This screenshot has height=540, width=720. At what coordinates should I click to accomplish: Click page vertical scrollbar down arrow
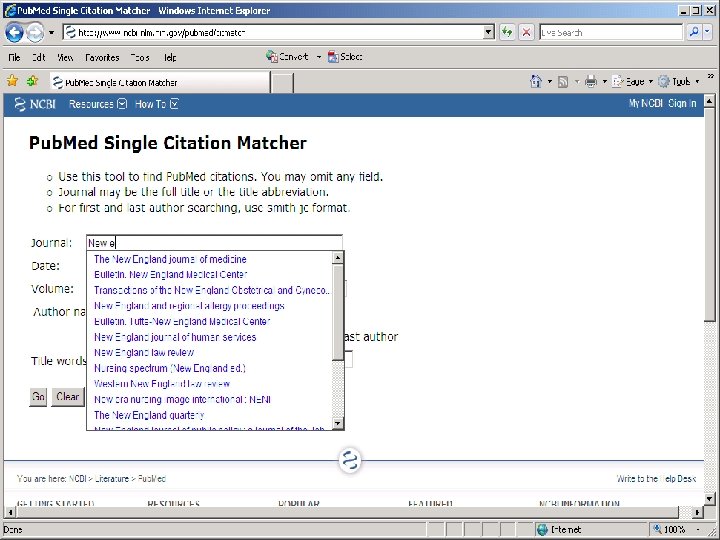(x=709, y=499)
